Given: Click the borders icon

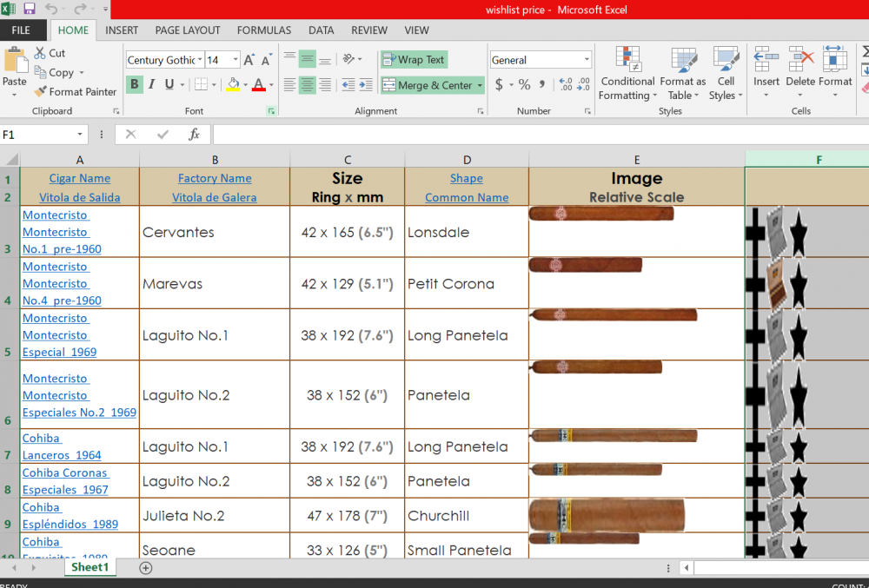Looking at the screenshot, I should [201, 85].
